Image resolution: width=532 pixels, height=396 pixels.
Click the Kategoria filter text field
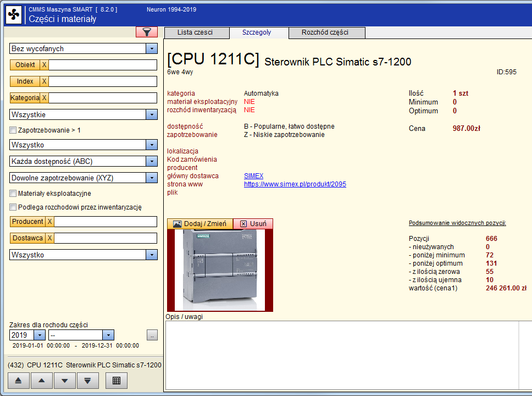pyautogui.click(x=103, y=98)
